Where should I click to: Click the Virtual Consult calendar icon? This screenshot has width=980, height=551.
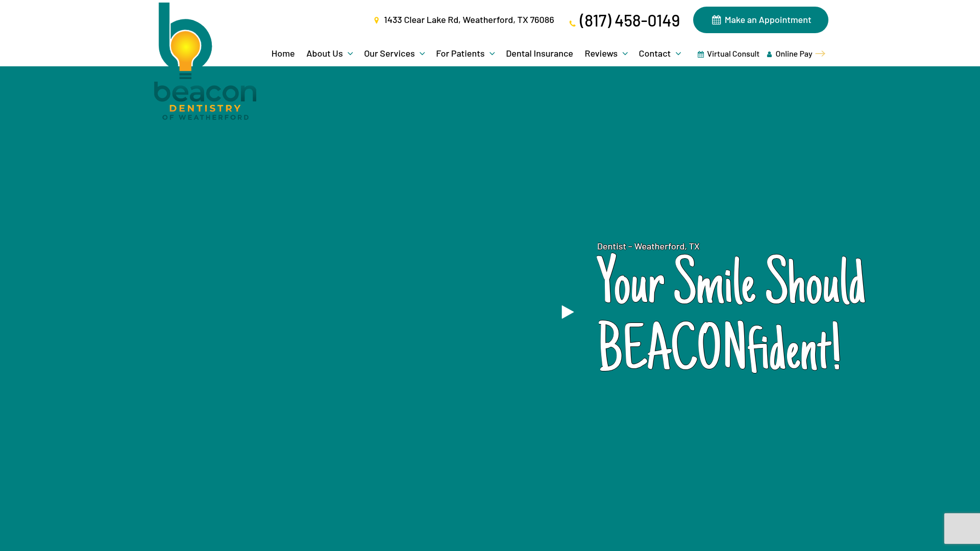(701, 54)
